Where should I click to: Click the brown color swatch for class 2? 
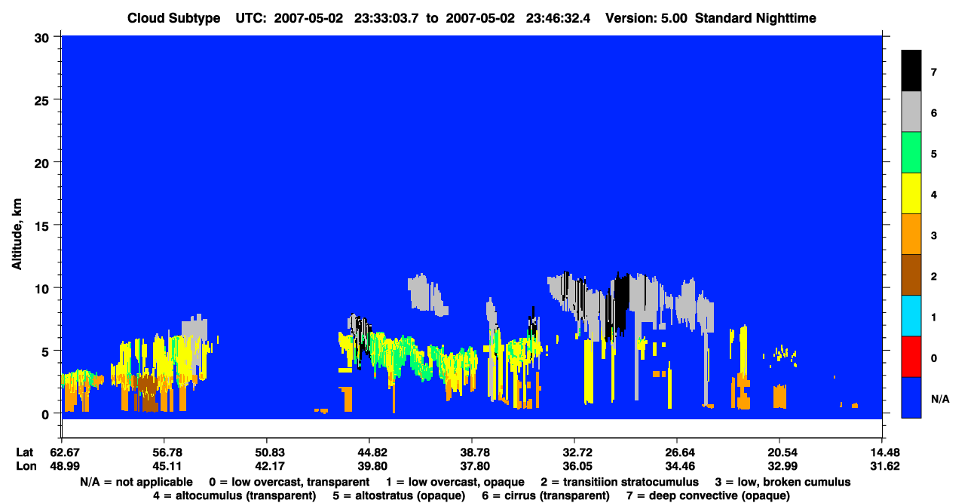click(x=911, y=275)
